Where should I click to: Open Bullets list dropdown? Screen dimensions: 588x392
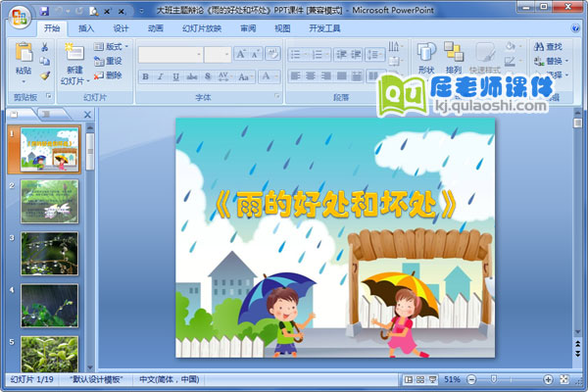[x=299, y=55]
